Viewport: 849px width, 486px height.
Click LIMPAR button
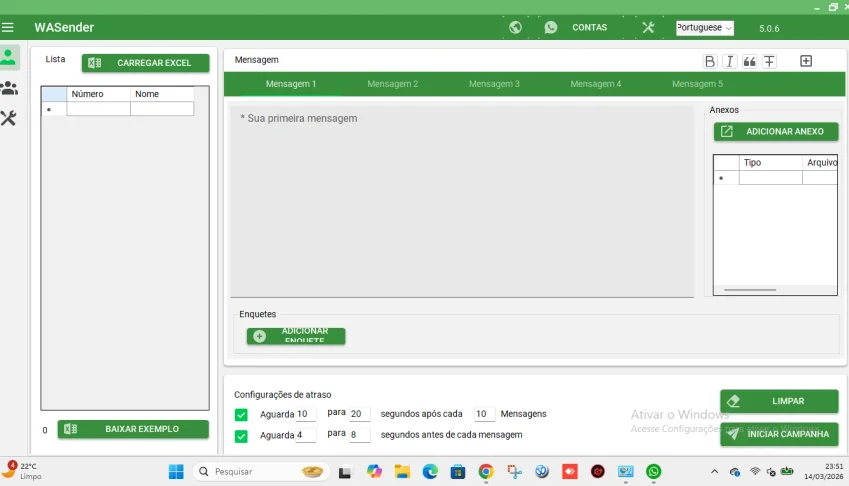coord(779,401)
